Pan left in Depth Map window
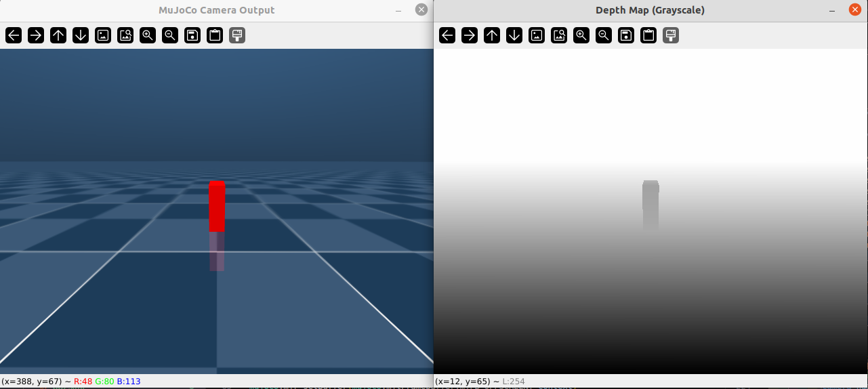This screenshot has width=868, height=389. (x=447, y=35)
